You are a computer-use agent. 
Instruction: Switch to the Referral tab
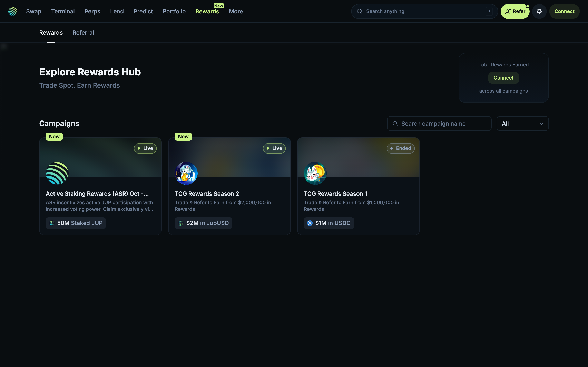point(83,33)
